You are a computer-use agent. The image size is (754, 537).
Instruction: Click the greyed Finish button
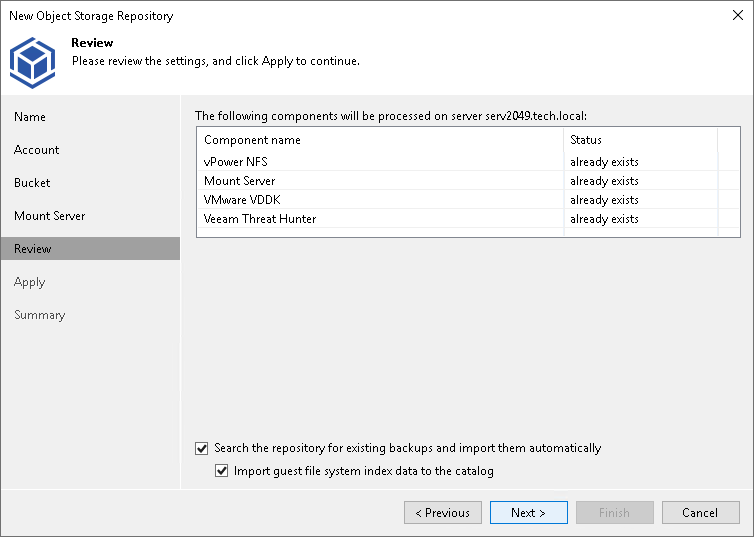point(615,512)
